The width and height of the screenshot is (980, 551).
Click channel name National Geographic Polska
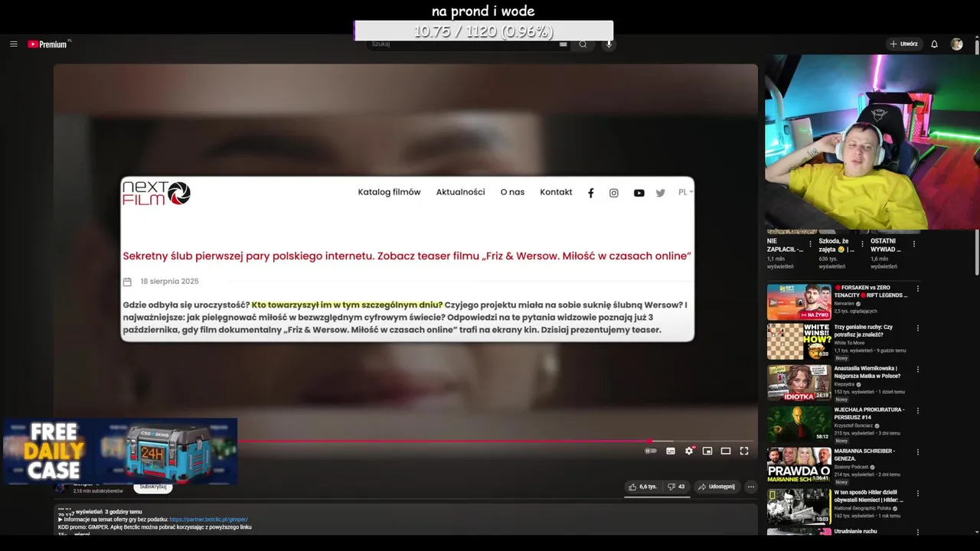(x=863, y=508)
